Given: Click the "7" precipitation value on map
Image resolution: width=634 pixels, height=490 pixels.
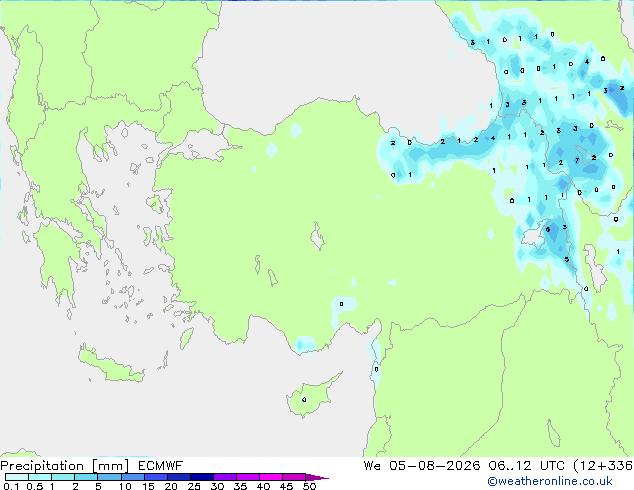Looking at the screenshot, I should pyautogui.click(x=577, y=161).
